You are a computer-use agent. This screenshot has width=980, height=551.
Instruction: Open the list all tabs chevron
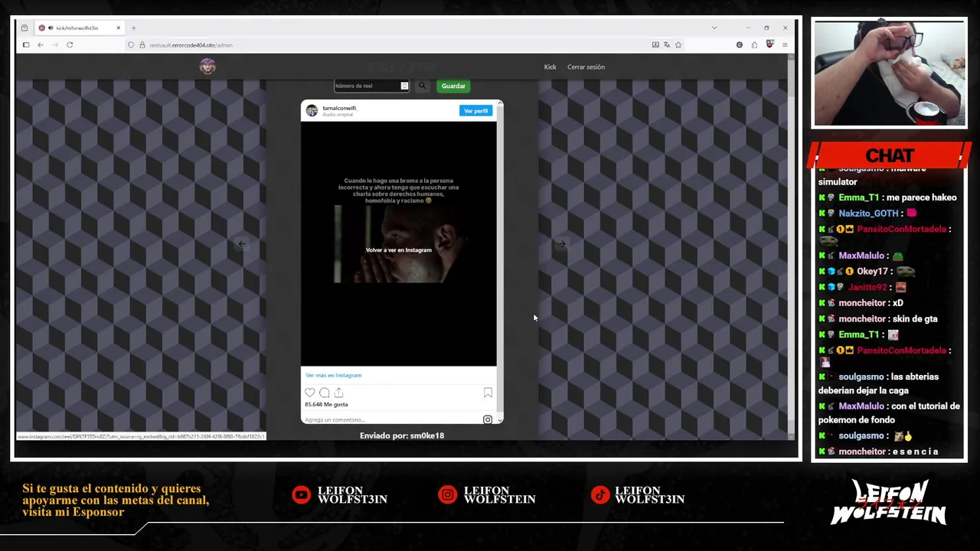point(714,28)
